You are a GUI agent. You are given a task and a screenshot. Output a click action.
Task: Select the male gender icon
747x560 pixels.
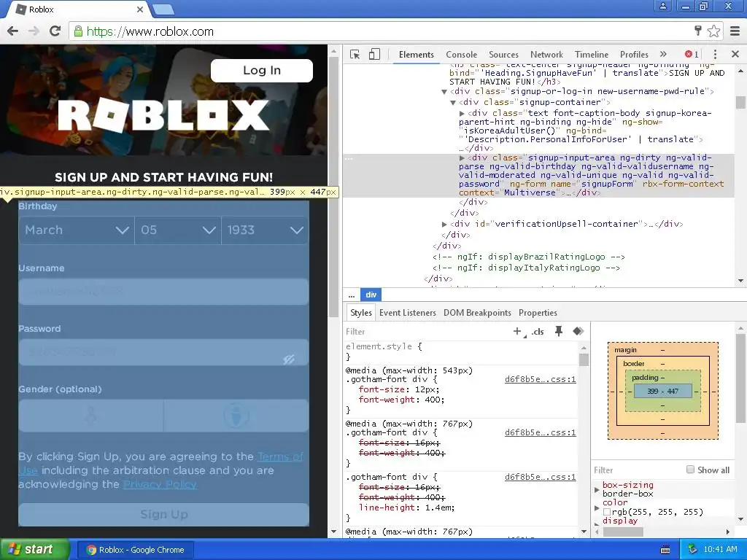pos(236,415)
